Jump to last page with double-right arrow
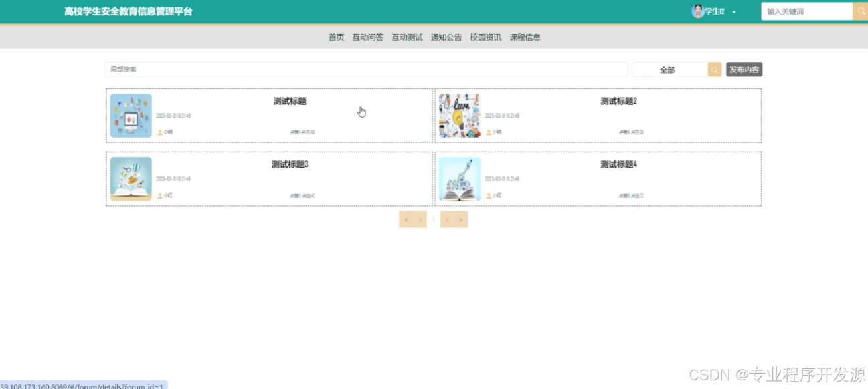The image size is (868, 389). (461, 219)
